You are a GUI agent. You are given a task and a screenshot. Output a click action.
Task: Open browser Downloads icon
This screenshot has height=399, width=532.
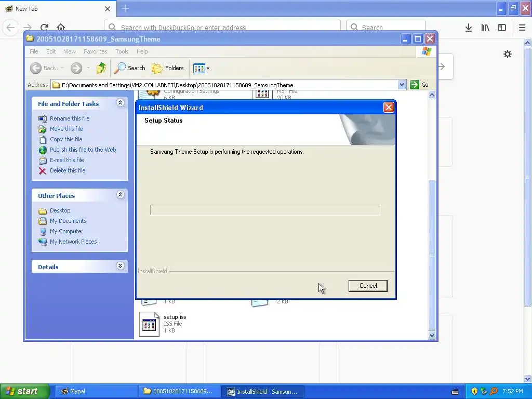tap(469, 28)
